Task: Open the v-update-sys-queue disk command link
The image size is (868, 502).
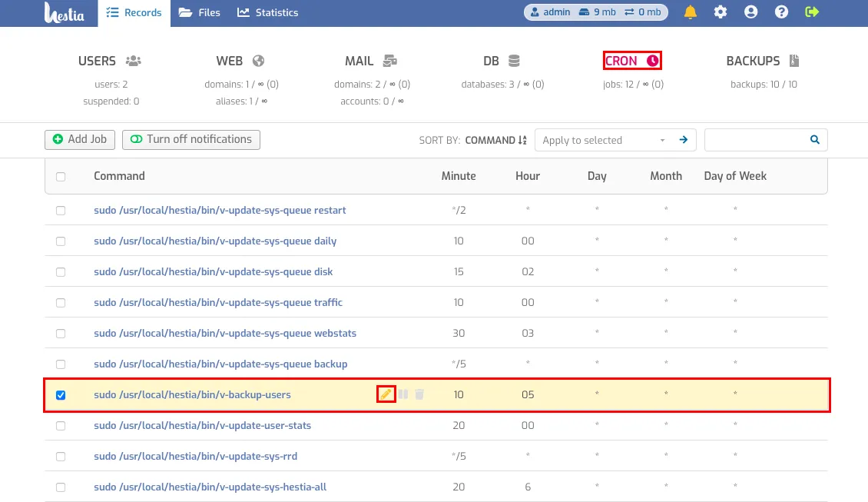Action: [x=213, y=272]
